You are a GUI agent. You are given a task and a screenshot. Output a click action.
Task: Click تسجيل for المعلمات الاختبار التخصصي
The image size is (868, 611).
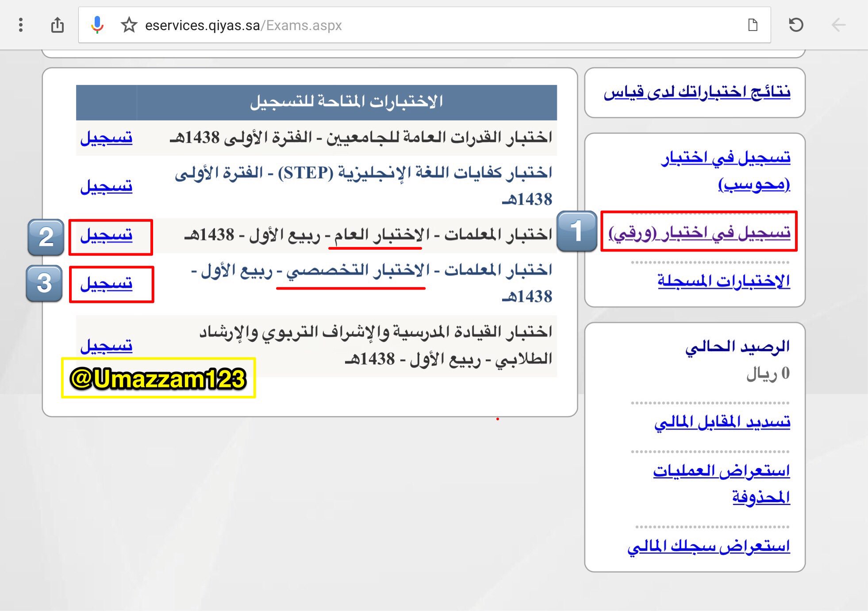click(106, 283)
